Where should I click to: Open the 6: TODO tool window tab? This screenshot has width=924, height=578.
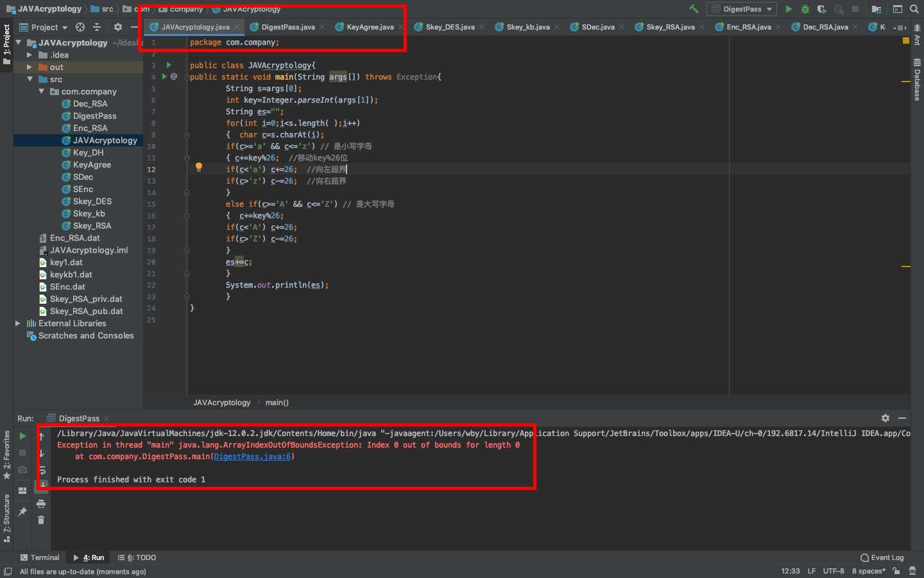pos(137,557)
